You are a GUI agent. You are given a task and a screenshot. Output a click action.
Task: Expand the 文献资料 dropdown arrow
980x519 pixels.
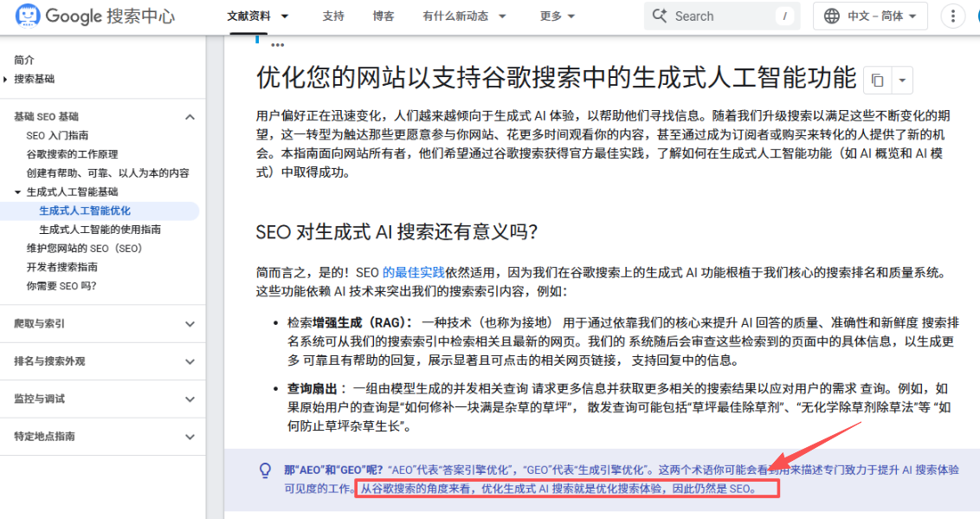pyautogui.click(x=285, y=16)
